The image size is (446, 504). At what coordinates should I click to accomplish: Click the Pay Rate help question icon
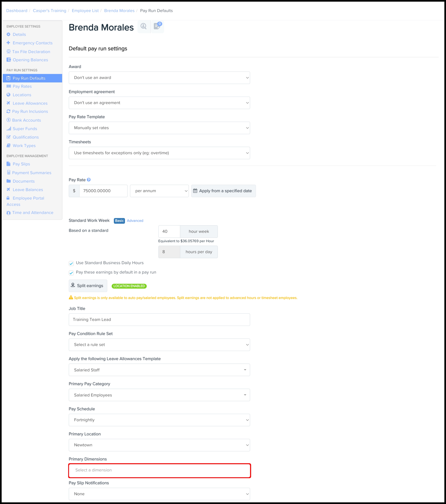(x=89, y=180)
